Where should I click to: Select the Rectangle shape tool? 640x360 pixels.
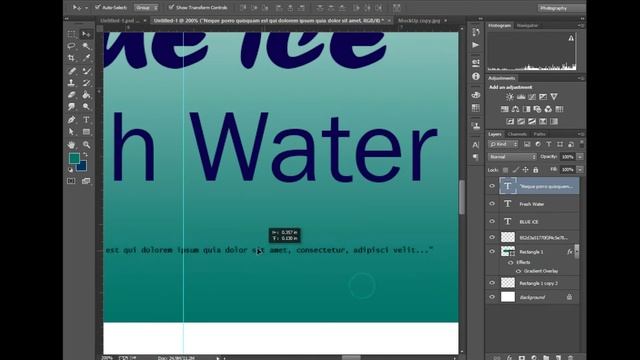click(86, 132)
